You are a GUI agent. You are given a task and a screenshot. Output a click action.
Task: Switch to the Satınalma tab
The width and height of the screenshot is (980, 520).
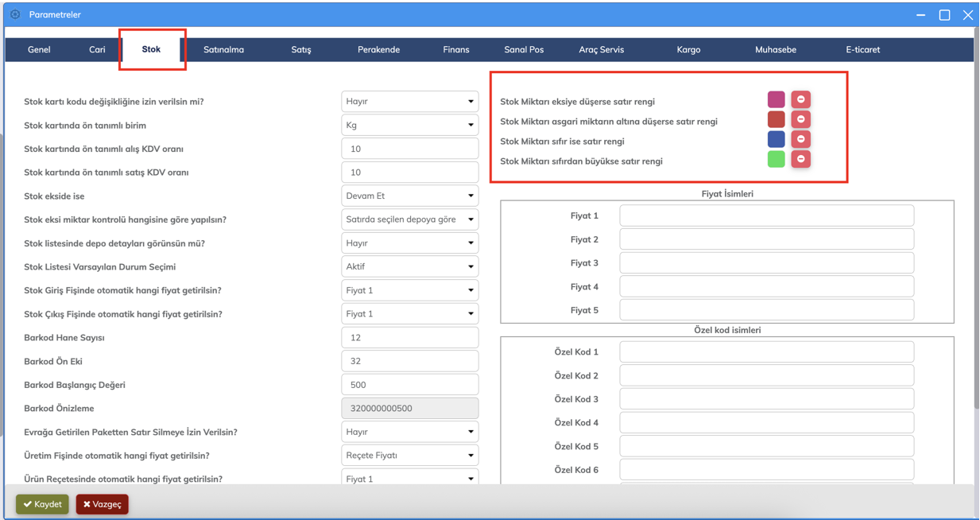[223, 49]
